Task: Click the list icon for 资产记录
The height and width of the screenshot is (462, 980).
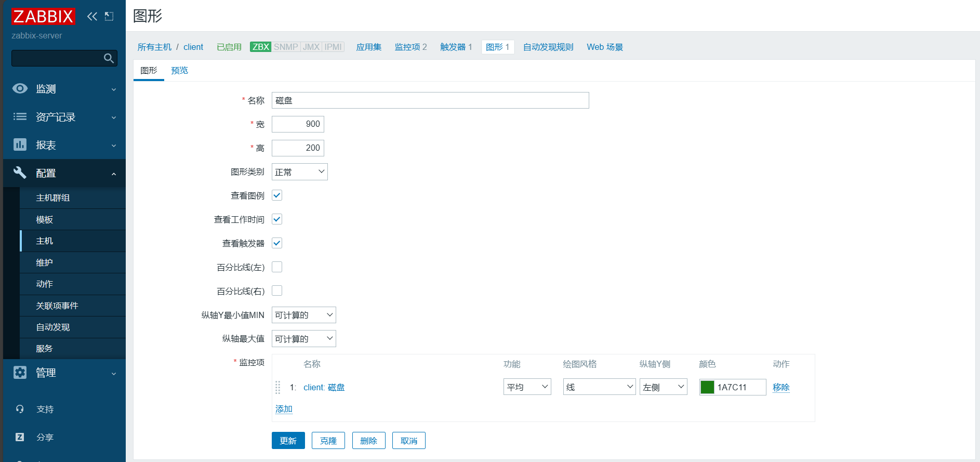Action: 20,116
